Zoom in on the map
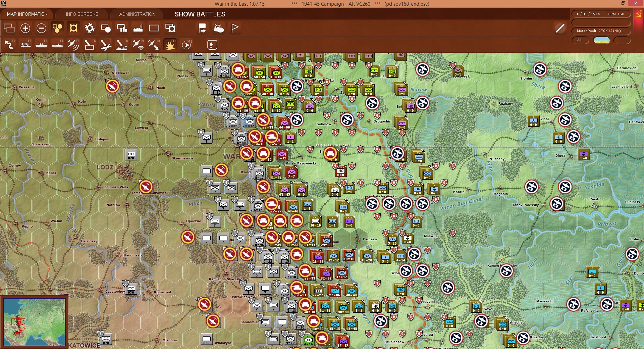This screenshot has width=644, height=349. click(25, 28)
